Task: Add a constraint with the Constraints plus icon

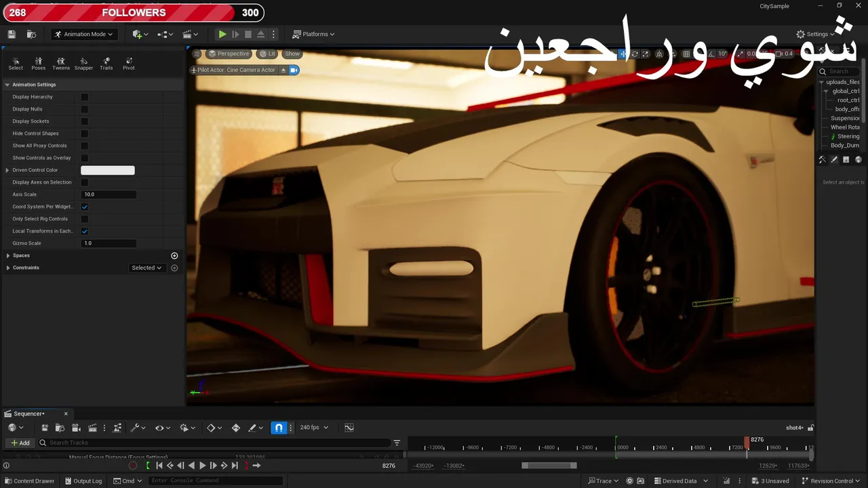Action: click(174, 268)
